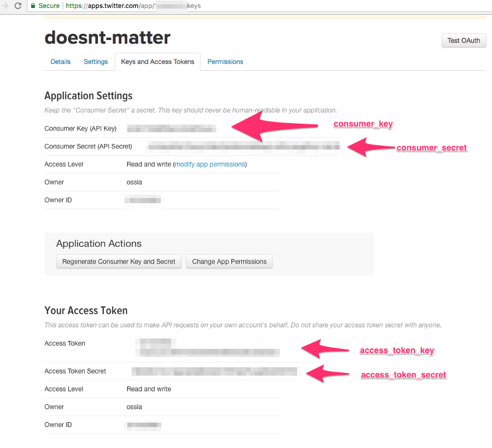The height and width of the screenshot is (448, 492).
Task: Reload the page with the refresh icon
Action: (17, 6)
